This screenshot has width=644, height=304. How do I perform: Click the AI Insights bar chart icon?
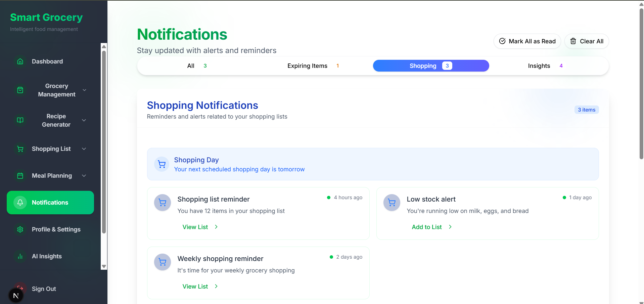click(x=20, y=256)
